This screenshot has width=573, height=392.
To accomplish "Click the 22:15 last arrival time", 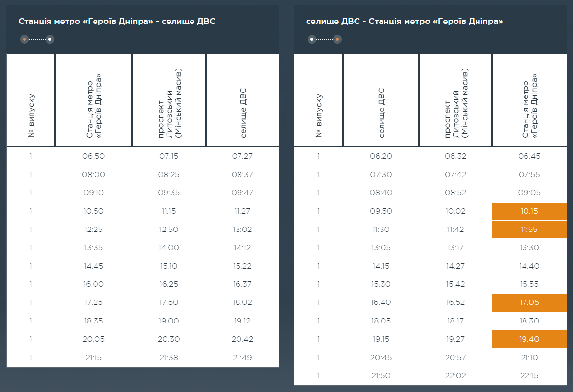I will pyautogui.click(x=528, y=376).
